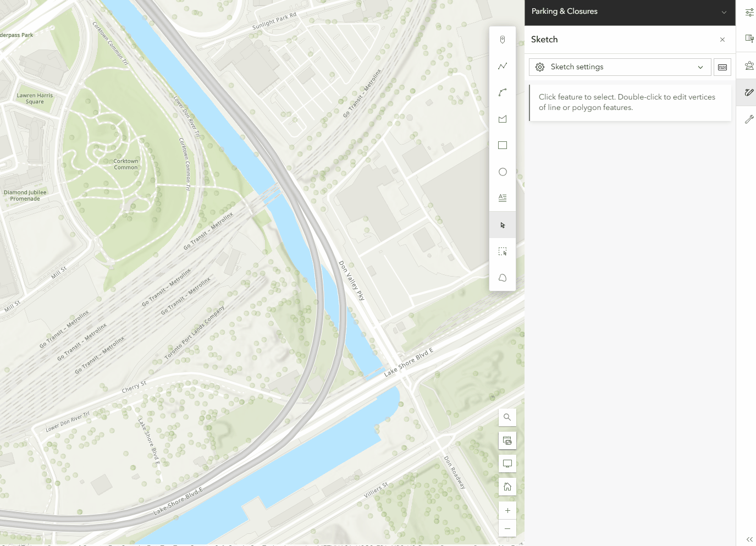Viewport: 756px width, 546px height.
Task: Collapse the bottom attribution bar with the chevrons
Action: pyautogui.click(x=749, y=539)
